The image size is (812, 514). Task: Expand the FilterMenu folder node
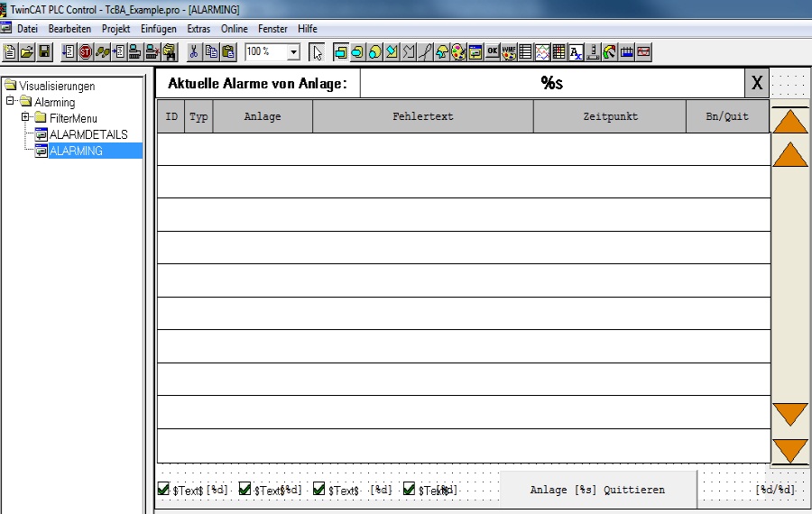click(25, 117)
